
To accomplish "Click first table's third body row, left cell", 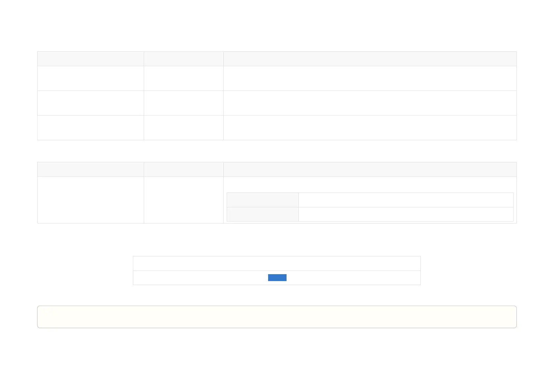I will pyautogui.click(x=90, y=128).
